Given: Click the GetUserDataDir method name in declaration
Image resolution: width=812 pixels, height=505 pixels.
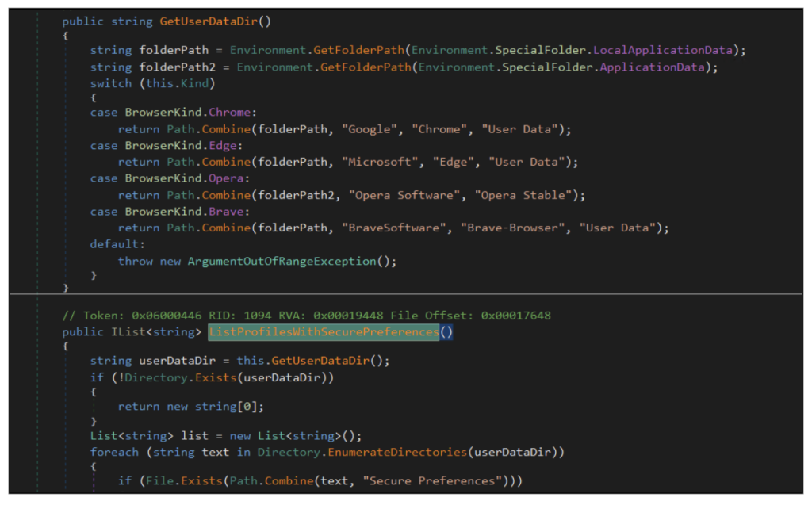Looking at the screenshot, I should (x=209, y=21).
